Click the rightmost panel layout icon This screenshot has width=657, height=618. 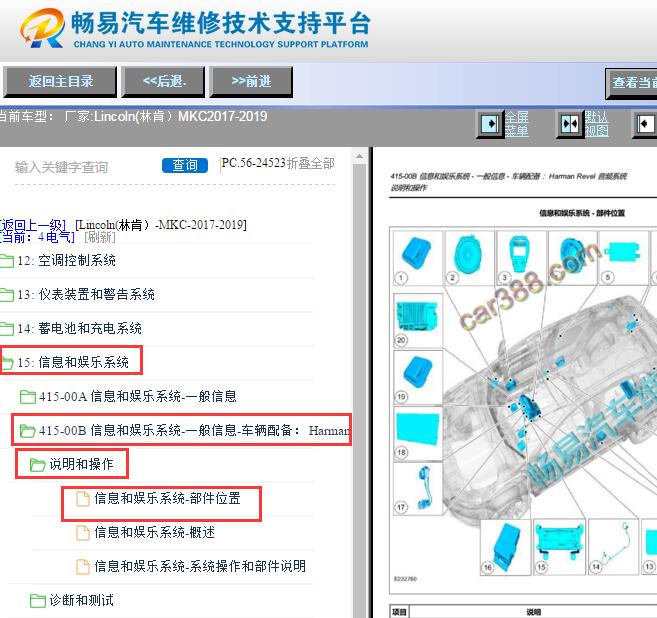tap(645, 124)
